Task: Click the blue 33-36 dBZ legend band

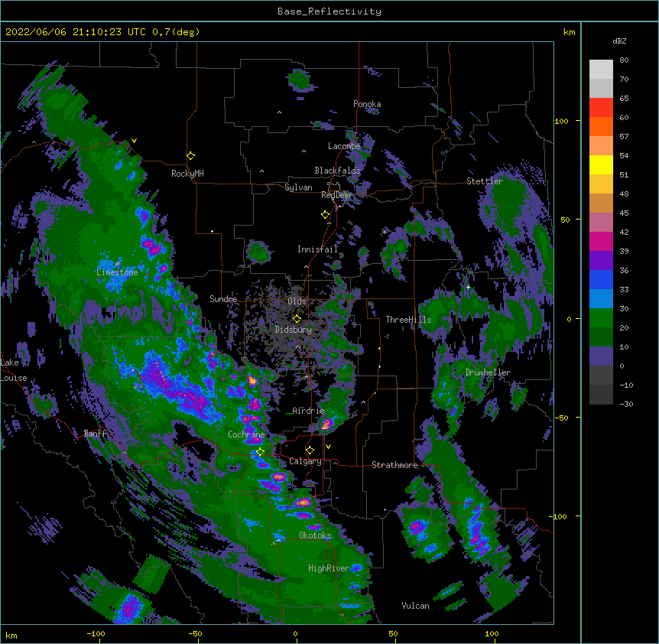Action: [601, 279]
